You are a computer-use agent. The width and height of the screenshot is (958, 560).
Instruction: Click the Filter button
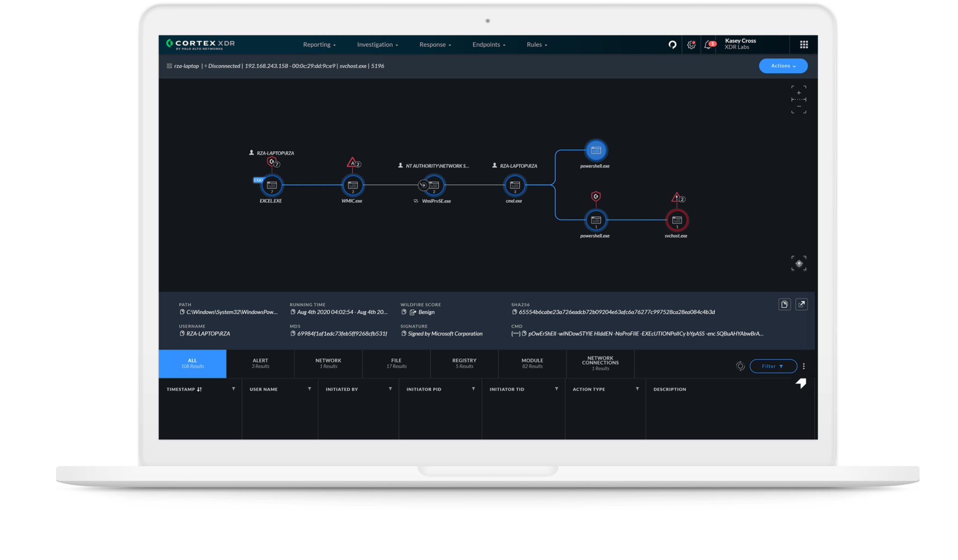point(773,366)
